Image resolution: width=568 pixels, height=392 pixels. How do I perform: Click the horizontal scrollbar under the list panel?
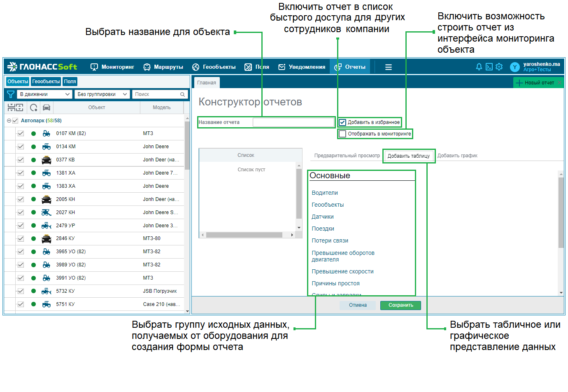click(x=247, y=235)
